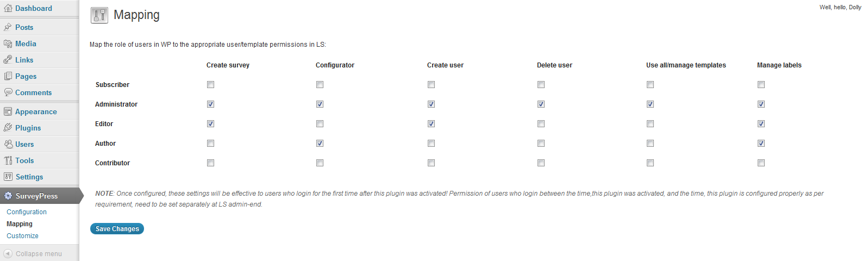Enable Create survey for Subscriber

point(210,85)
